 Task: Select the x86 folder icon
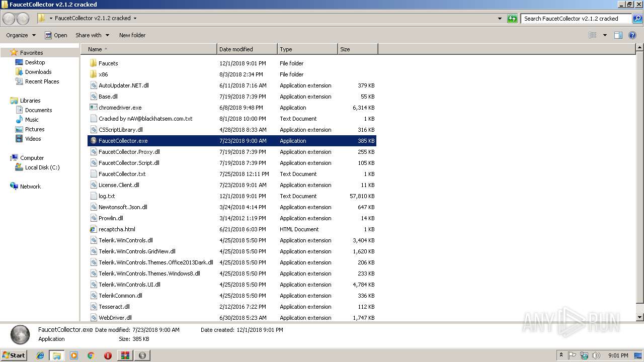pyautogui.click(x=93, y=74)
